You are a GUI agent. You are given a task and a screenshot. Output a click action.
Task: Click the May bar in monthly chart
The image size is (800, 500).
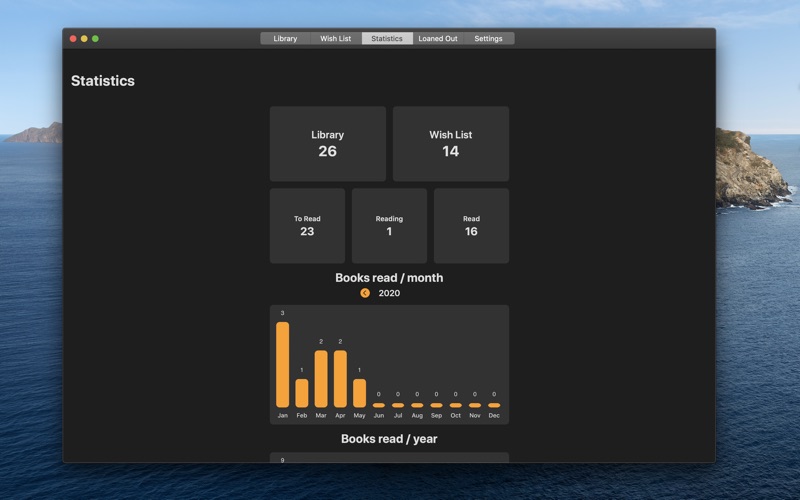click(359, 393)
